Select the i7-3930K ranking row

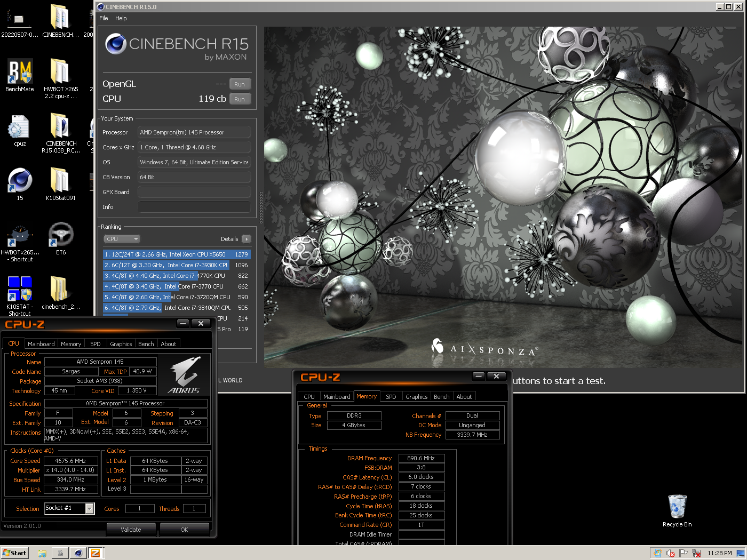tap(177, 265)
